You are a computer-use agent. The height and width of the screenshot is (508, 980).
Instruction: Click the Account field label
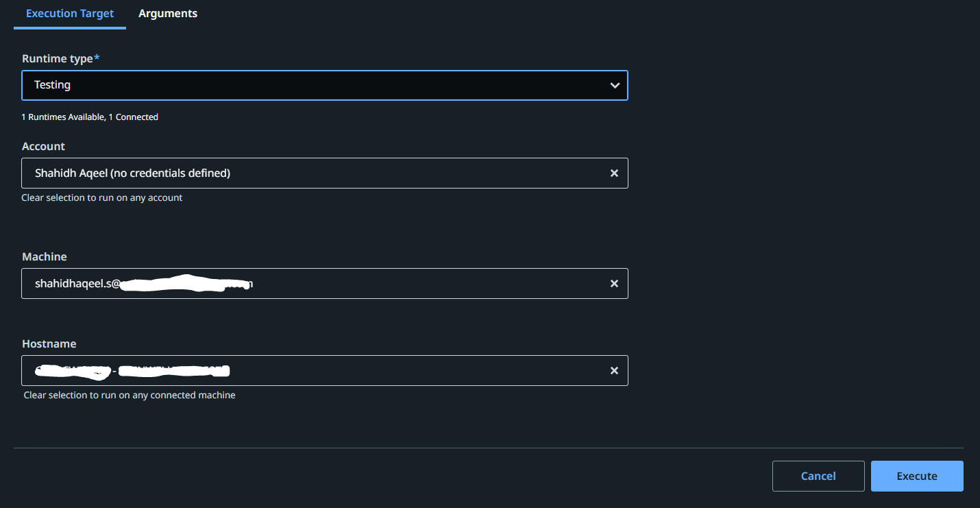coord(43,147)
